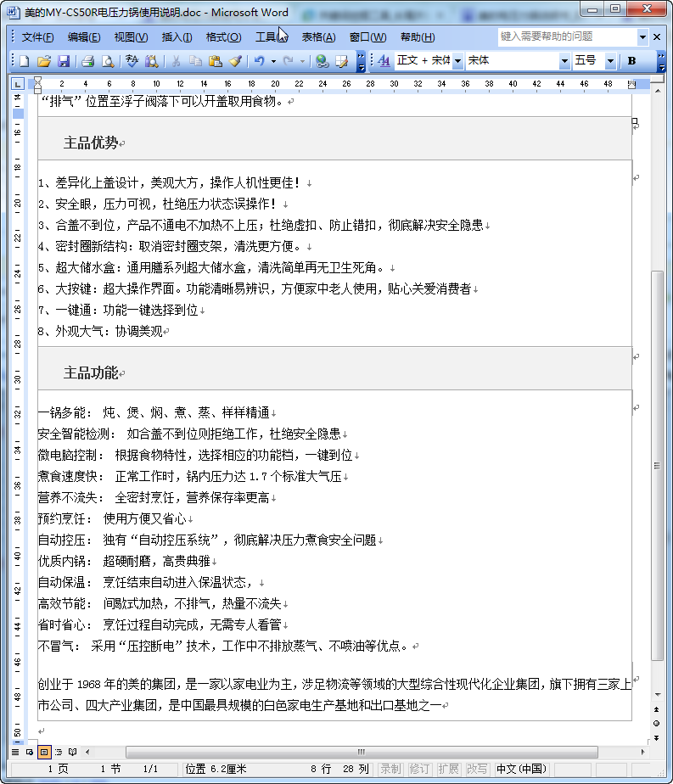The image size is (673, 784).
Task: Switch to Normal view
Action: [15, 752]
